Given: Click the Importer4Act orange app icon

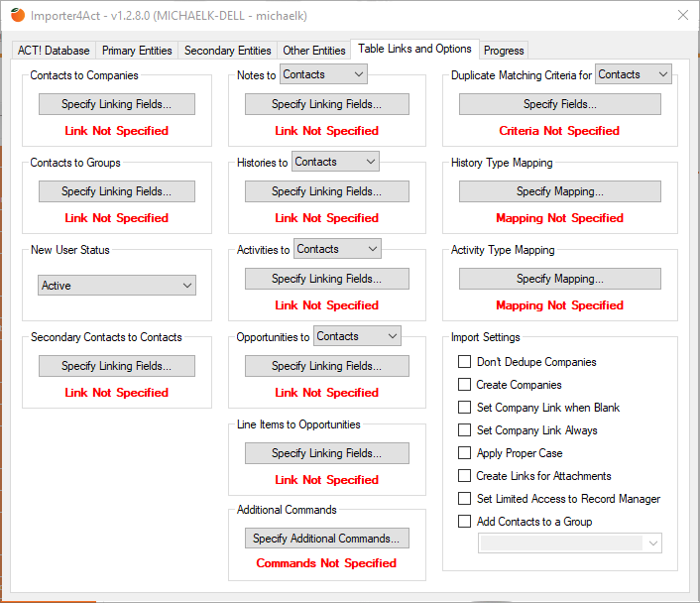Looking at the screenshot, I should click(x=18, y=15).
